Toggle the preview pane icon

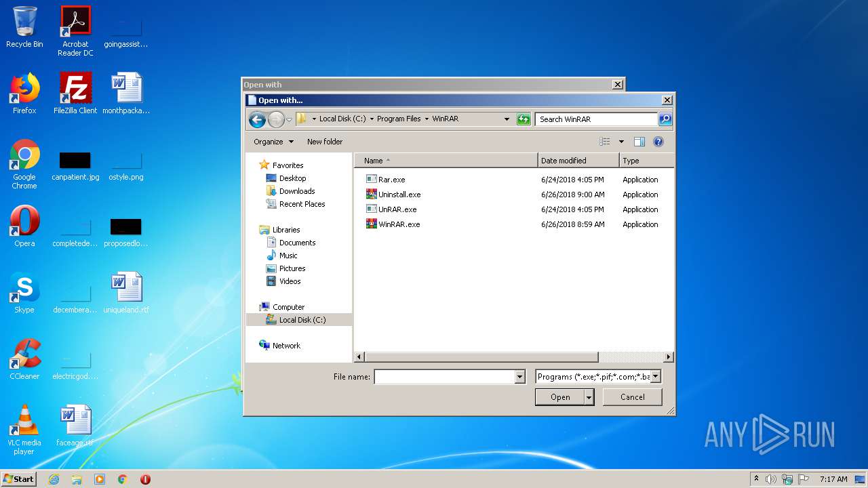[x=639, y=142]
